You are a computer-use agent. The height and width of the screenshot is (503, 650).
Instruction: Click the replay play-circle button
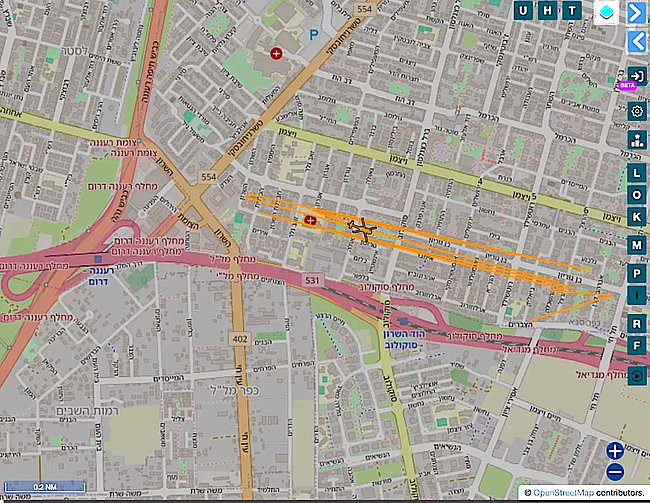point(636,375)
